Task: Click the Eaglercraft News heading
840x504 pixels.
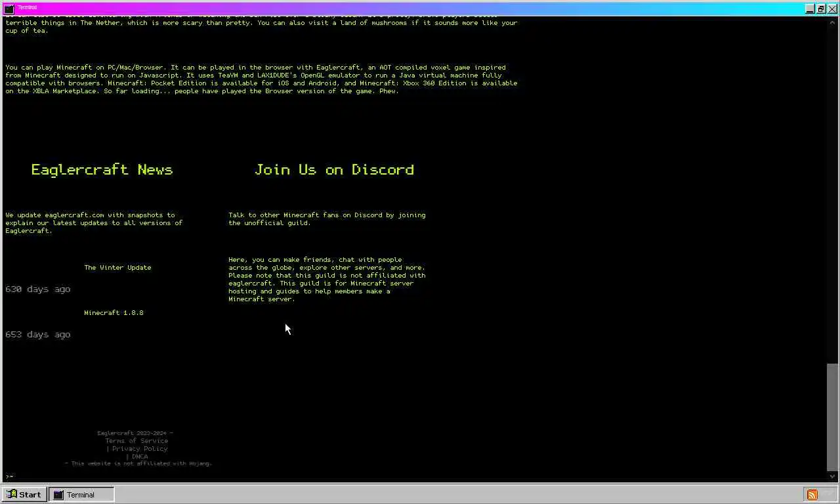Action: (102, 169)
